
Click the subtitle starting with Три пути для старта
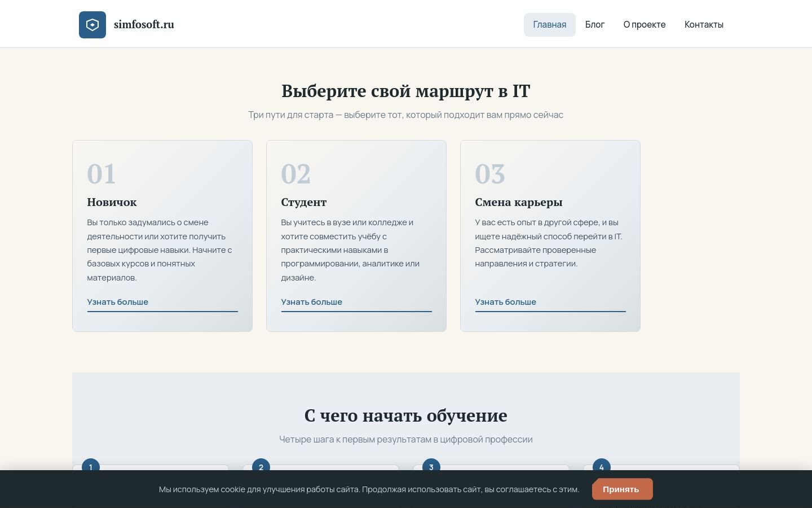(406, 115)
